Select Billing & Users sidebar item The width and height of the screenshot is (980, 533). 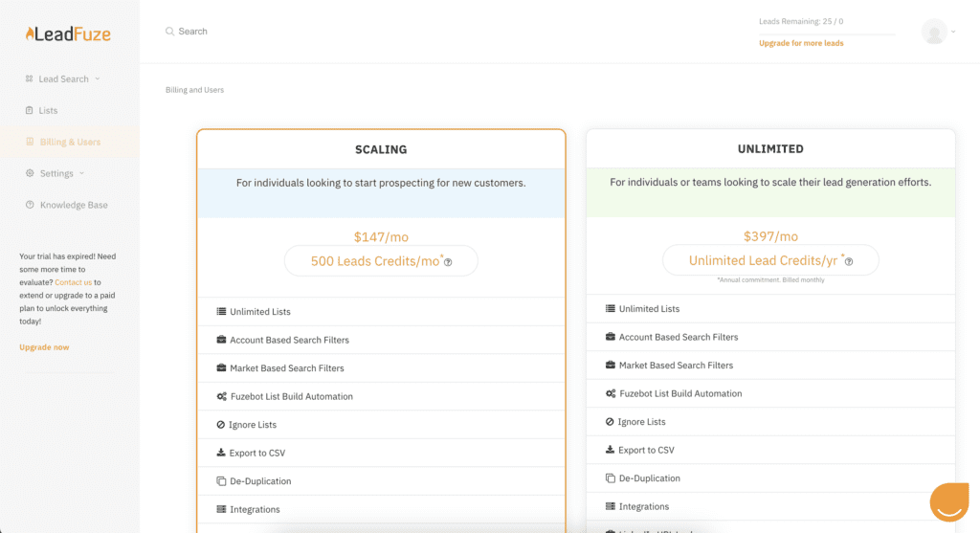pyautogui.click(x=70, y=142)
